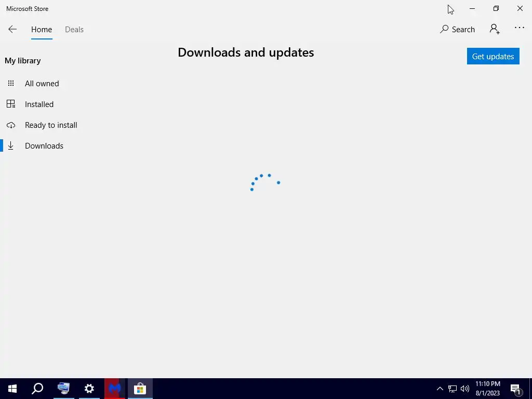This screenshot has height=399, width=532.
Task: Minimize the Microsoft Store window
Action: click(472, 8)
